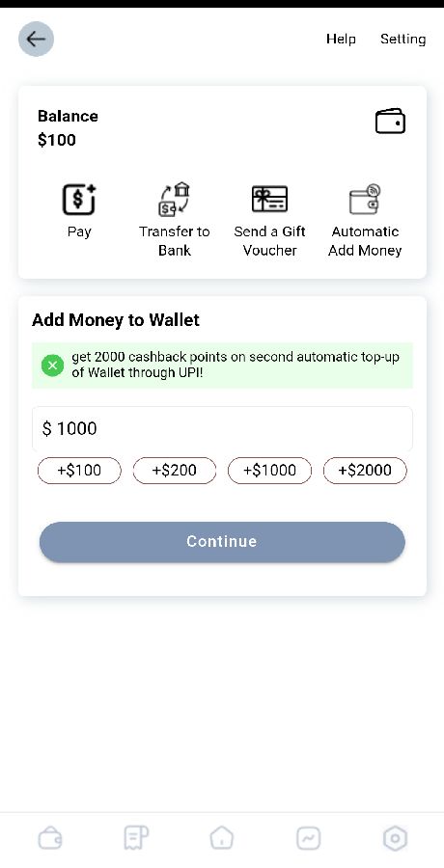This screenshot has height=868, width=444.
Task: Open the Help page
Action: pyautogui.click(x=341, y=39)
